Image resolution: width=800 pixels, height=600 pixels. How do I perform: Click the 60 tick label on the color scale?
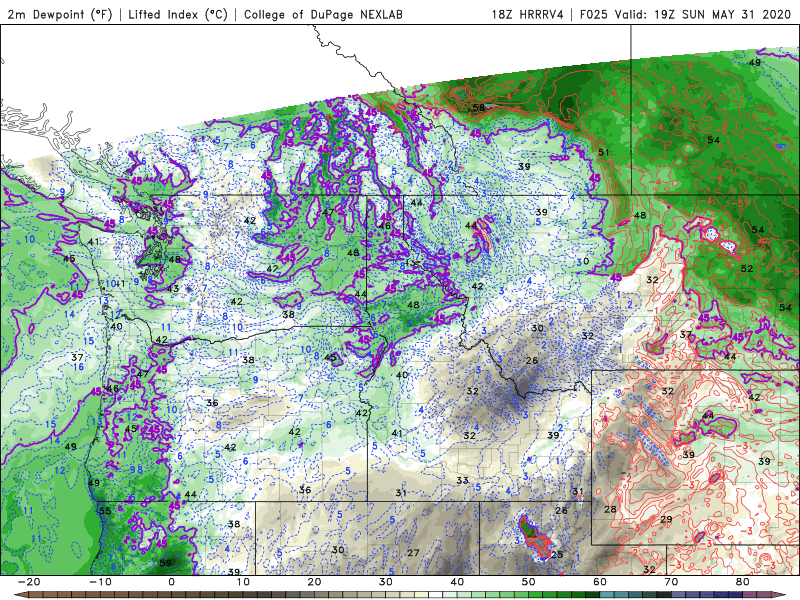tap(601, 582)
